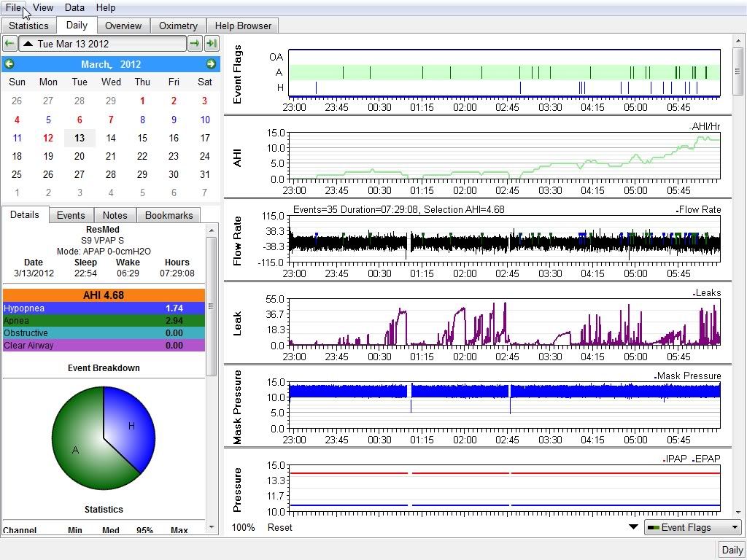Show next month in calendar header
The image size is (747, 560).
tap(211, 64)
